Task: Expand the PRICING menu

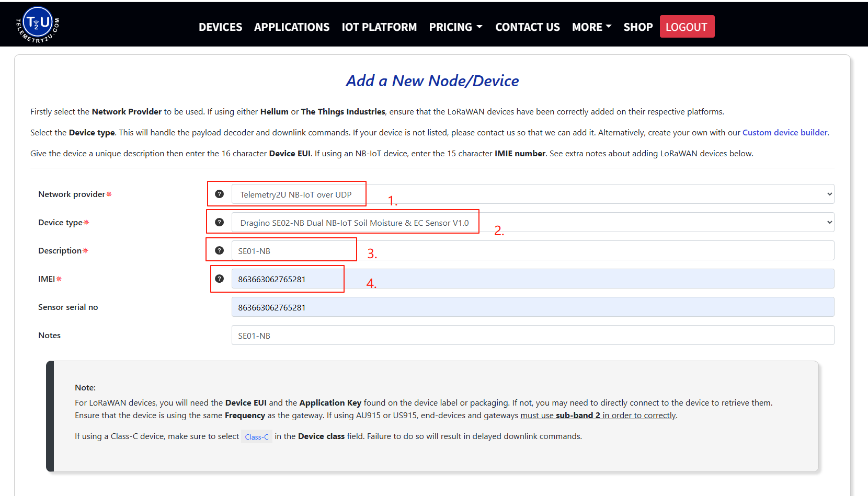Action: click(455, 27)
